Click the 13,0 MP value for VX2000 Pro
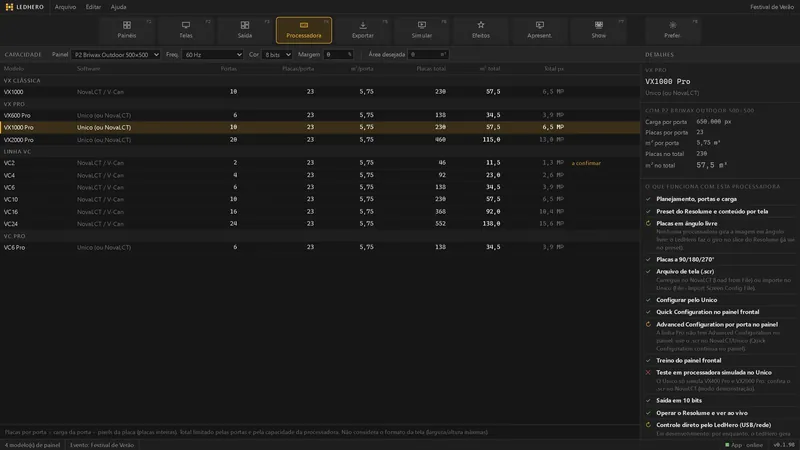Image resolution: width=800 pixels, height=450 pixels. (x=552, y=139)
